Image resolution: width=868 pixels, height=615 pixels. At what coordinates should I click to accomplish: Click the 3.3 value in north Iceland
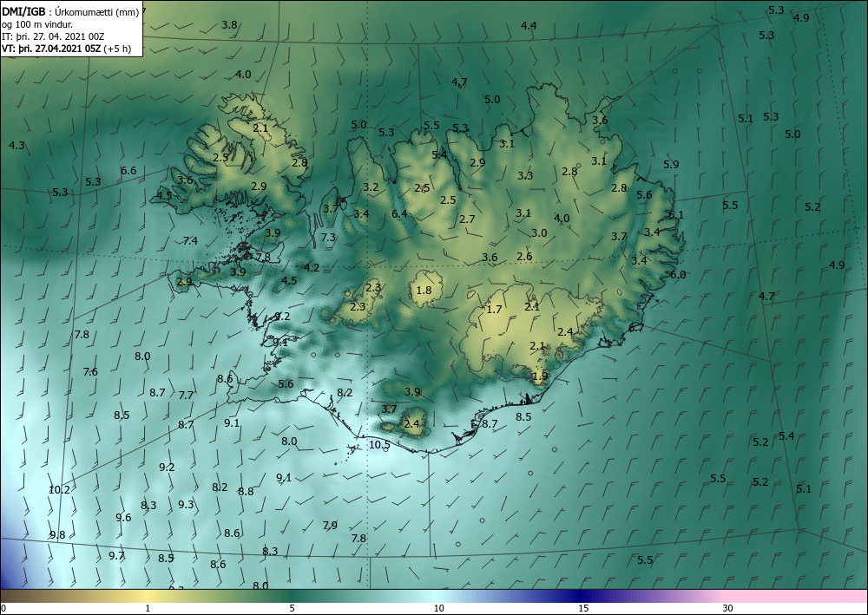click(x=525, y=176)
